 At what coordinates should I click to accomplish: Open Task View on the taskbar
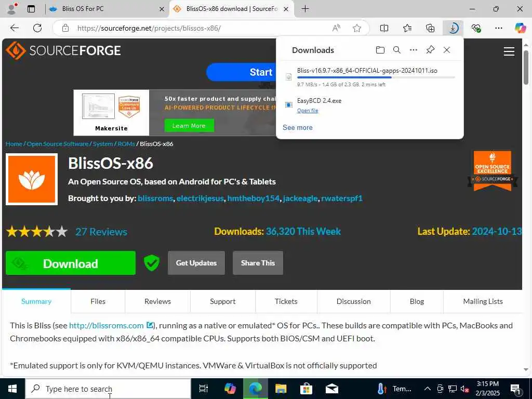(x=204, y=389)
